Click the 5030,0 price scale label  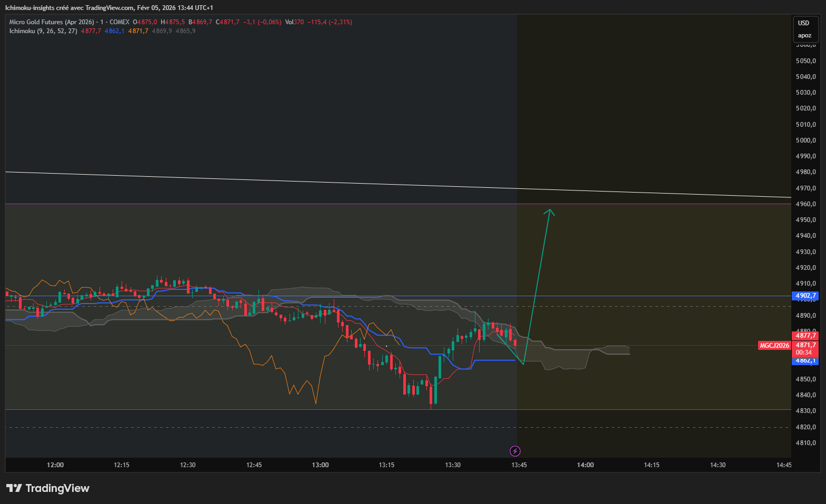(806, 93)
